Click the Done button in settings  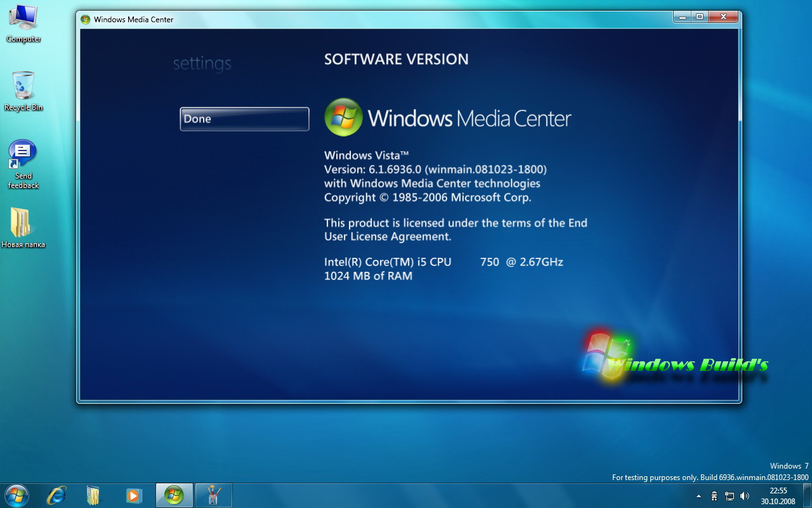tap(244, 119)
